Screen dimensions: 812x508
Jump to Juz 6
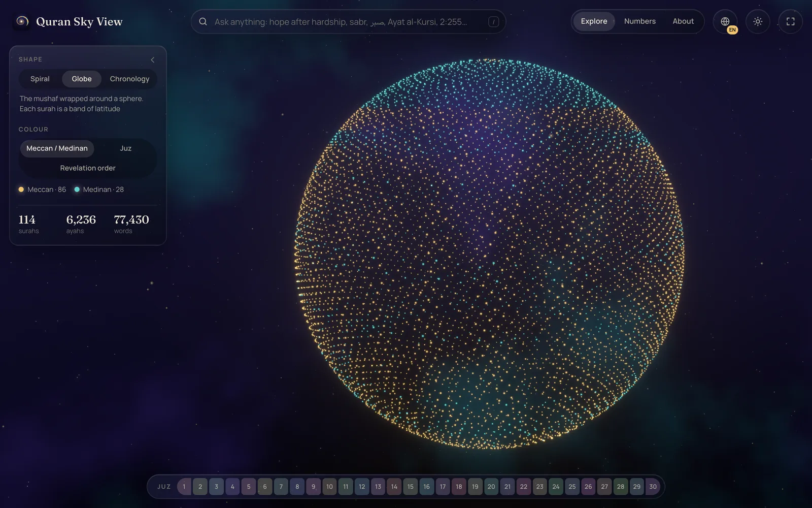tap(265, 487)
